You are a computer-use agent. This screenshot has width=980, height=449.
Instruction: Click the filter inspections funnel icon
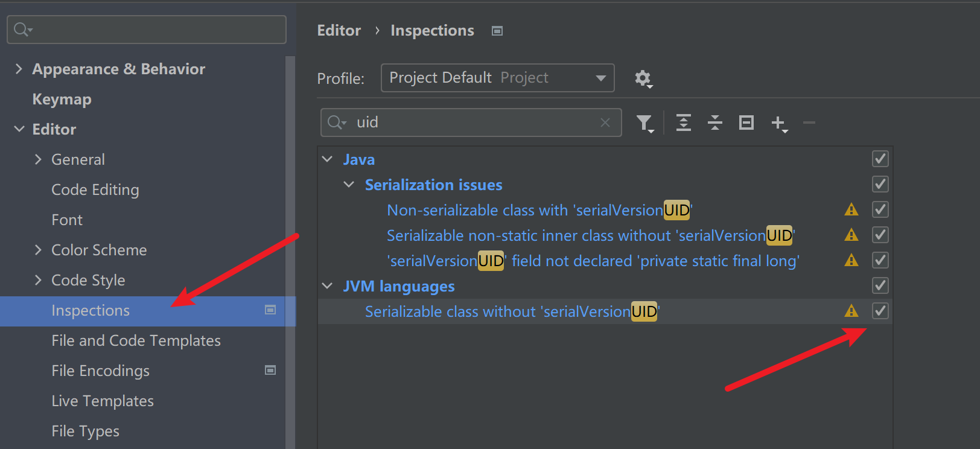[645, 123]
